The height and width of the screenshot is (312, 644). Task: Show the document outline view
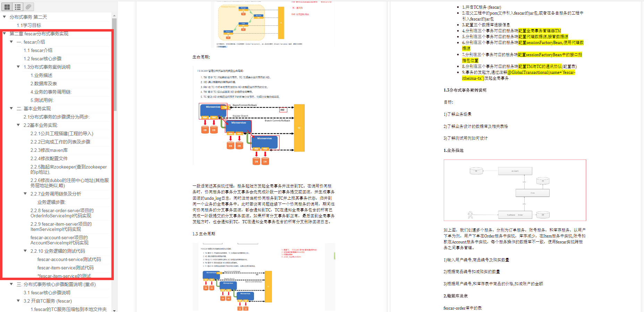pos(18,7)
